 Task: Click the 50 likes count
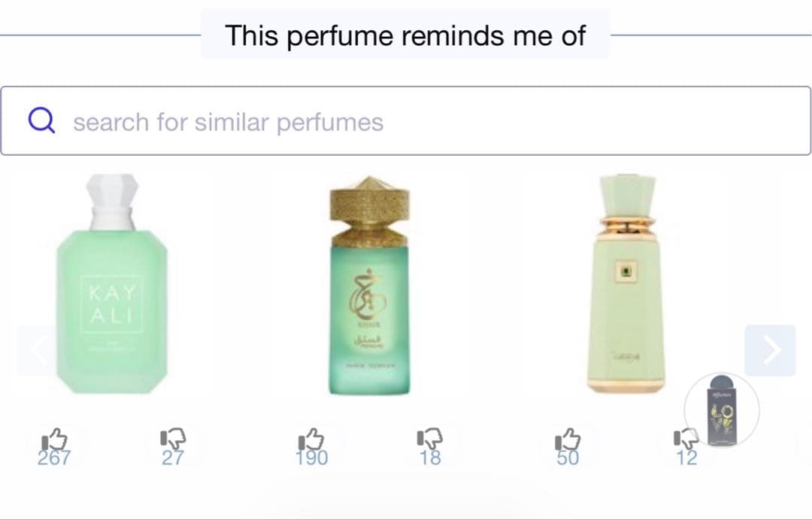(x=568, y=458)
